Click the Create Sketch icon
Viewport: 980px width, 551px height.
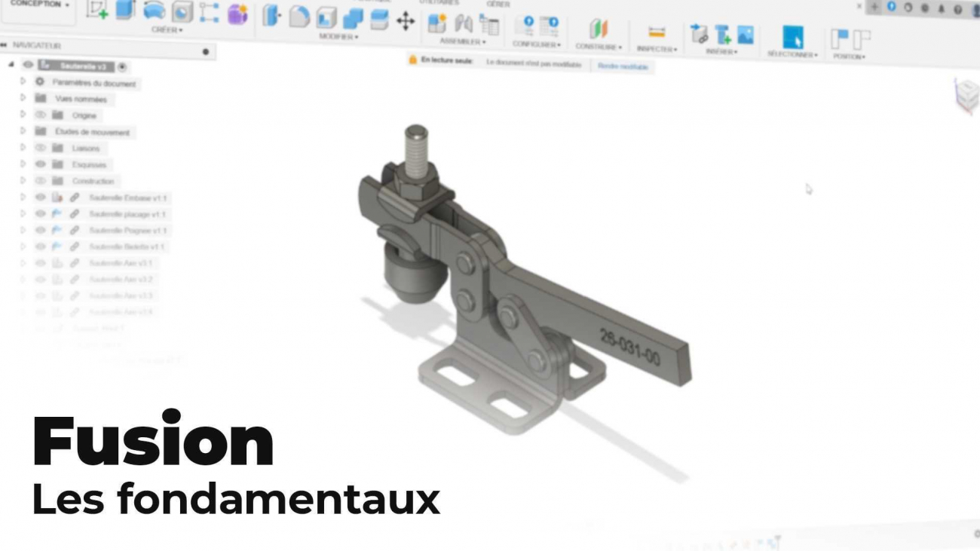pos(96,10)
